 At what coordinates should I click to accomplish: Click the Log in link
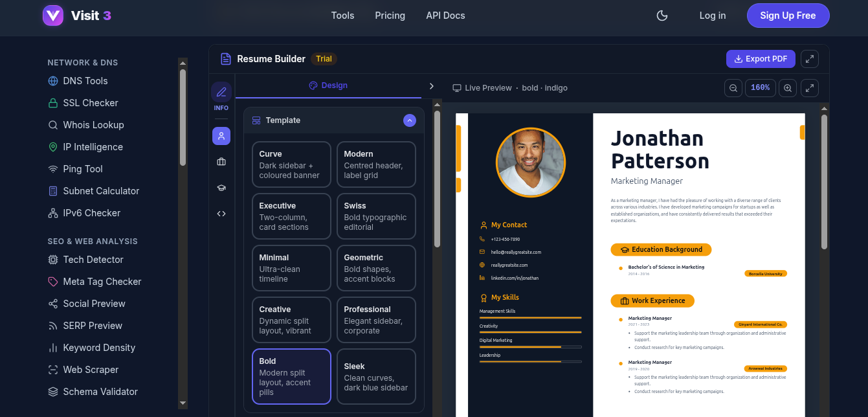(713, 16)
